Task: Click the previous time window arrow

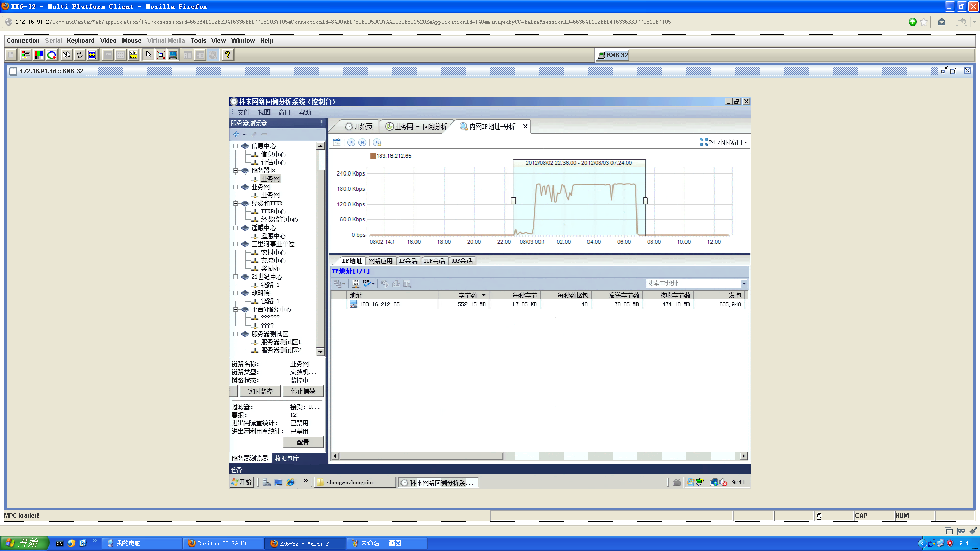Action: pos(351,142)
